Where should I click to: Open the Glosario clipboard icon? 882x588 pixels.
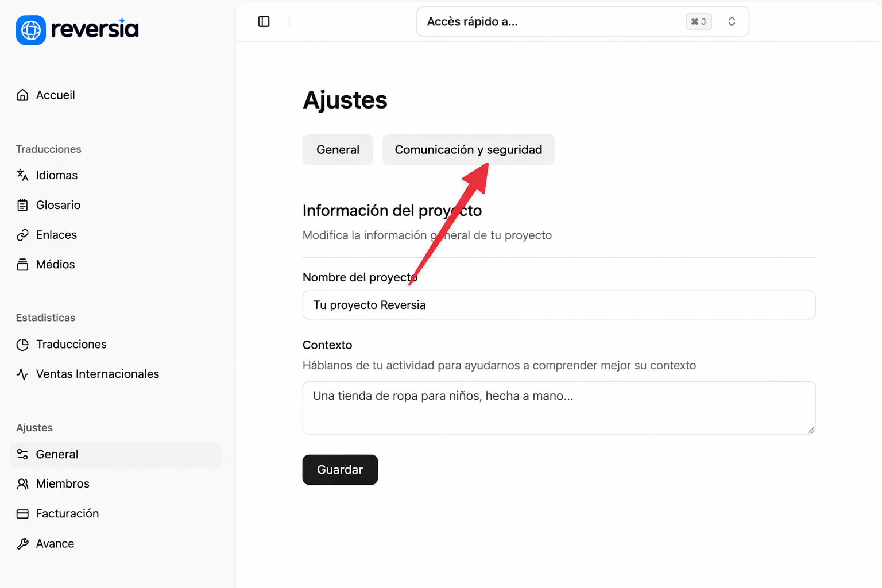click(x=22, y=205)
